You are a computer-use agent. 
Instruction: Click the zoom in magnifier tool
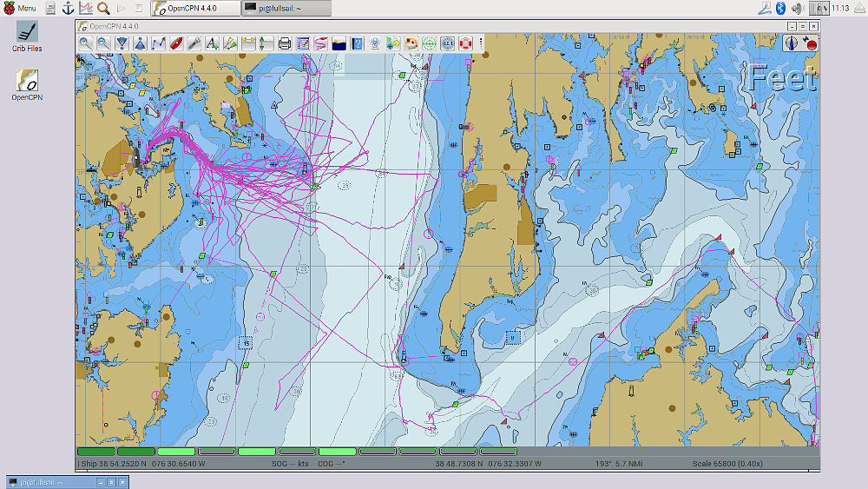[x=85, y=43]
